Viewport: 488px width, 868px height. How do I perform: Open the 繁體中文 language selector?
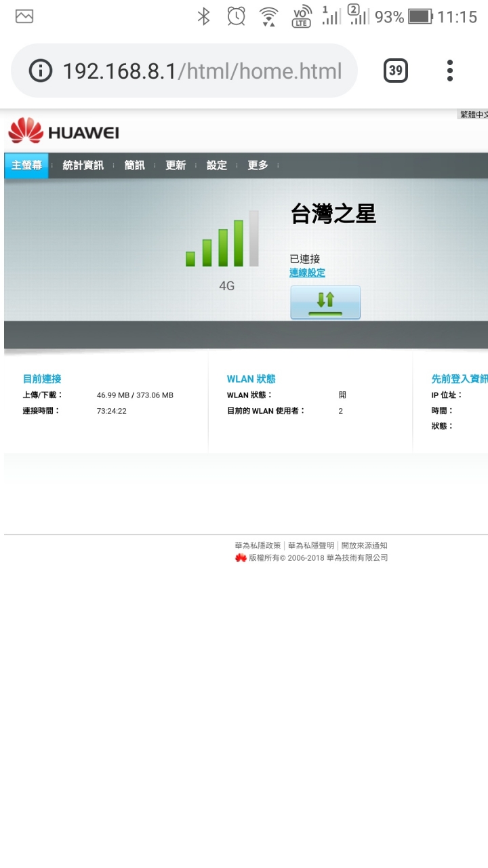click(473, 115)
